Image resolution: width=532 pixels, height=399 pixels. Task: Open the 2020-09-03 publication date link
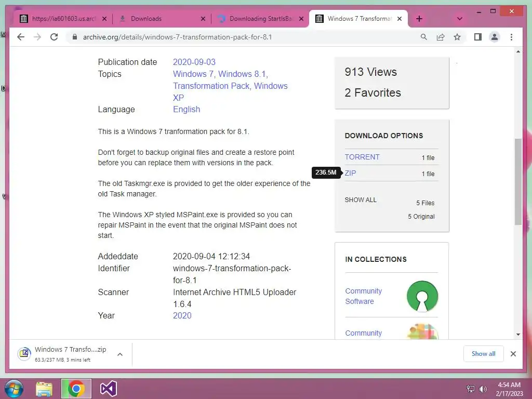[x=194, y=62]
